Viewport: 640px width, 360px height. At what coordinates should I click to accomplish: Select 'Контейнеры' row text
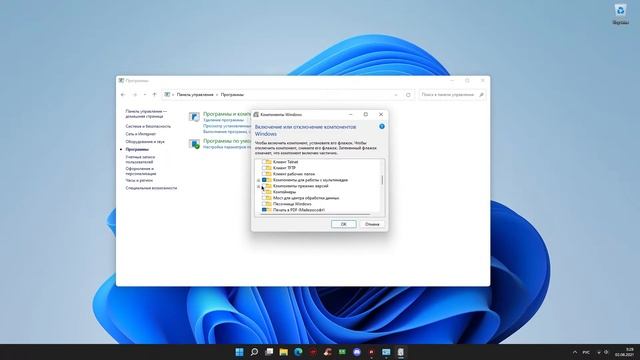(284, 192)
